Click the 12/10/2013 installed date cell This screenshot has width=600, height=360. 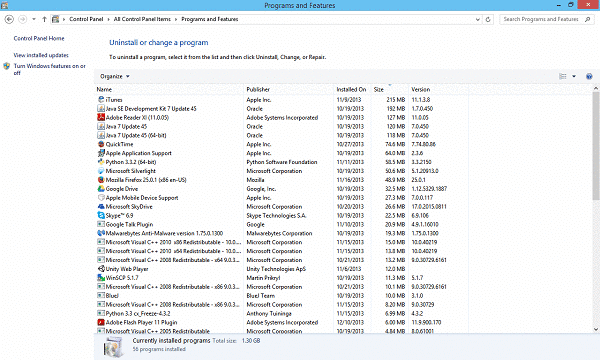(350, 323)
